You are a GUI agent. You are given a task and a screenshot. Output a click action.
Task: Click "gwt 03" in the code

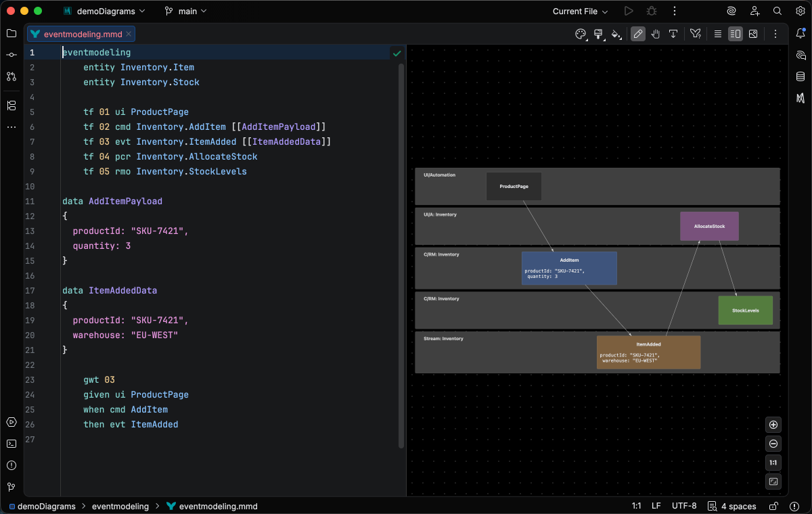99,380
